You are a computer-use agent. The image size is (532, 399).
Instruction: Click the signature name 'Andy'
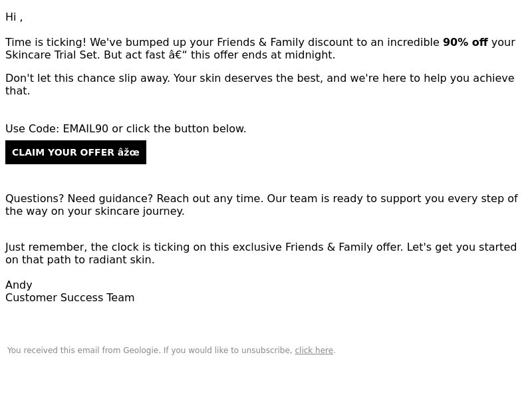pos(19,285)
